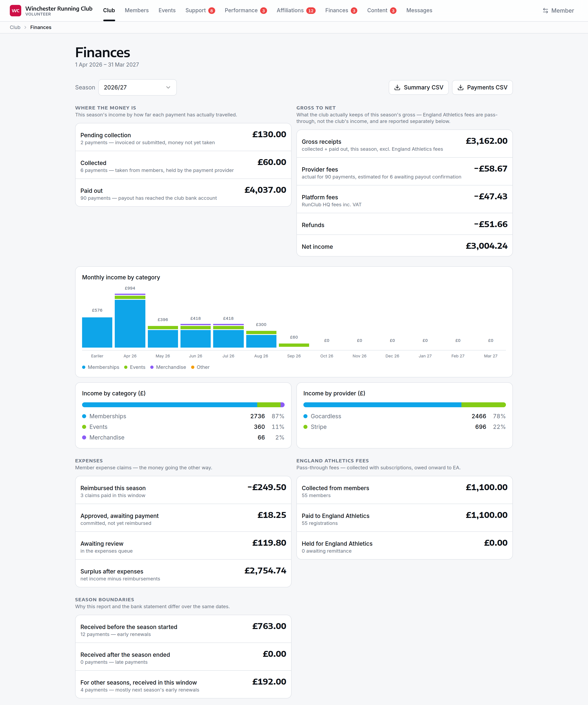Click the blue Memberships segment in category bar
The width and height of the screenshot is (588, 705).
[x=169, y=405]
